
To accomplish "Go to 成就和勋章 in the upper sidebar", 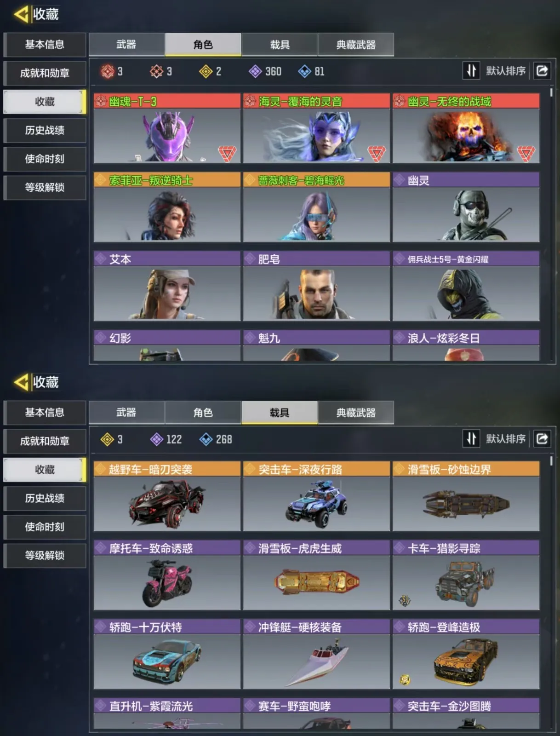I will [45, 73].
